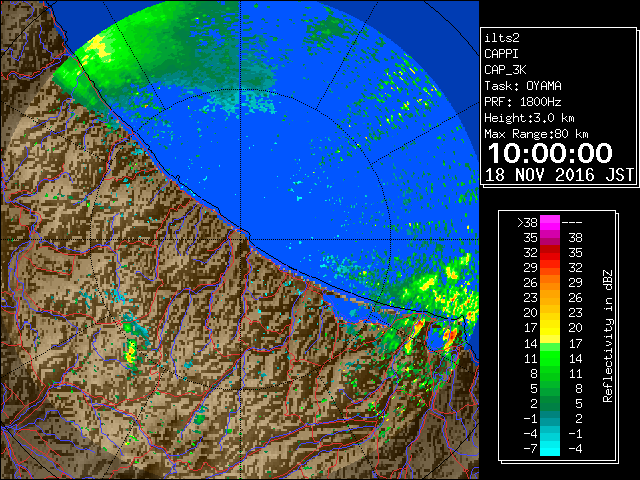Click the yellow color band beside 17
Screen dimensions: 640x480
click(550, 328)
